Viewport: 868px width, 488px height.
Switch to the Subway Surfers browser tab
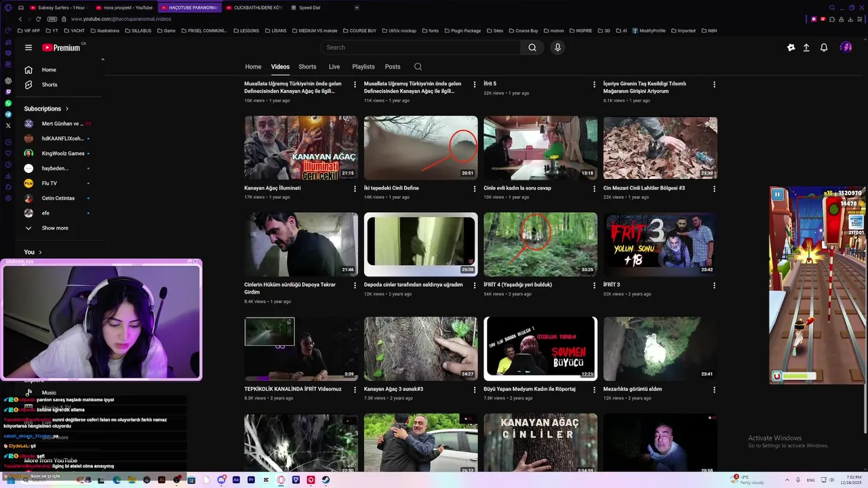[59, 7]
